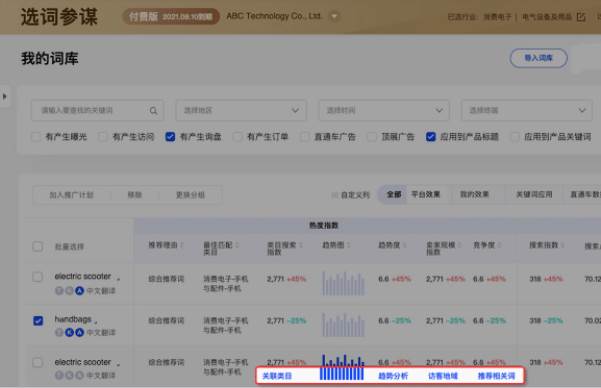This screenshot has width=601, height=388.
Task: Click the blue K badge in handbags row
Action: 69,332
